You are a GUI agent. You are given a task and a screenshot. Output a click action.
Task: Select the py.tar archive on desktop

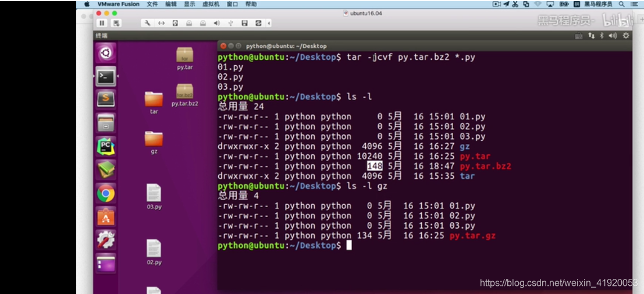click(185, 58)
